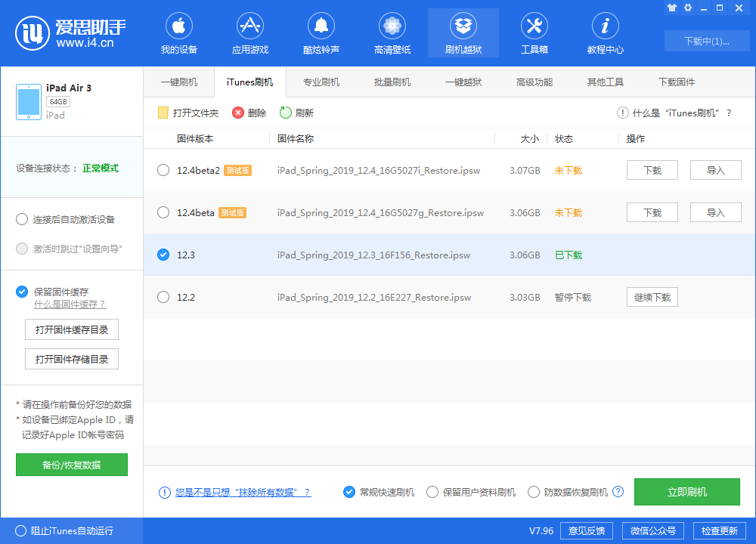Change theme with the shirt icon
The height and width of the screenshot is (544, 756).
671,8
